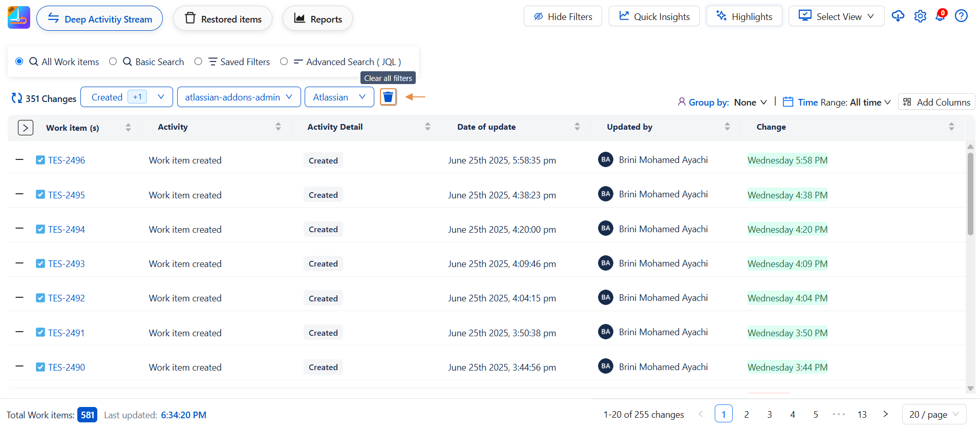
Task: Open work item TES-2496 link
Action: click(67, 160)
